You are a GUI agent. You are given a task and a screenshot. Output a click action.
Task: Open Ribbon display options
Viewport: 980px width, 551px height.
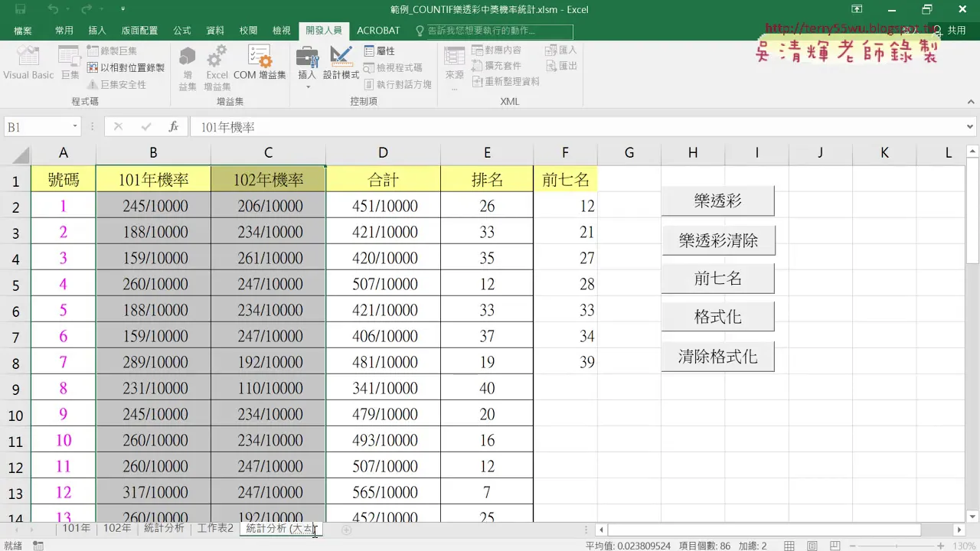858,10
